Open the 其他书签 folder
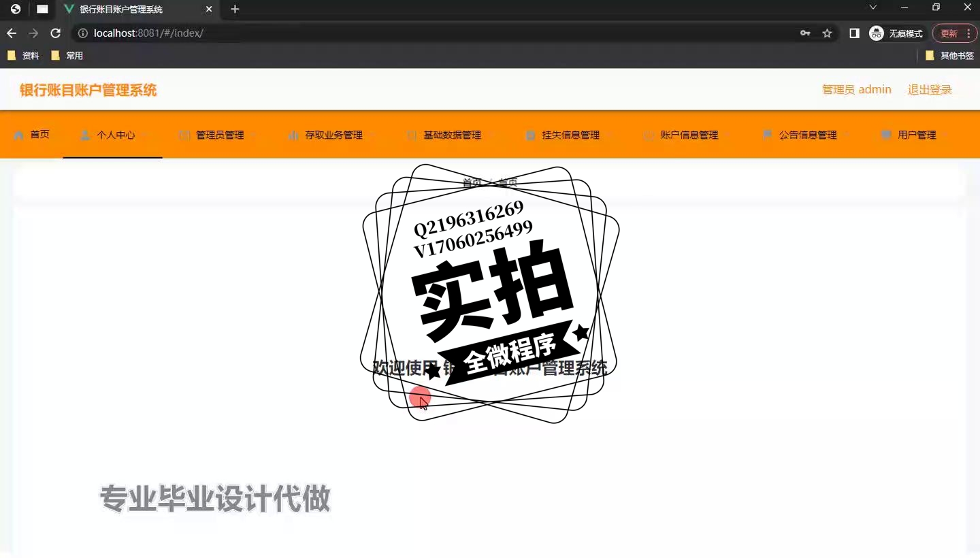Image resolution: width=980 pixels, height=558 pixels. tap(949, 56)
